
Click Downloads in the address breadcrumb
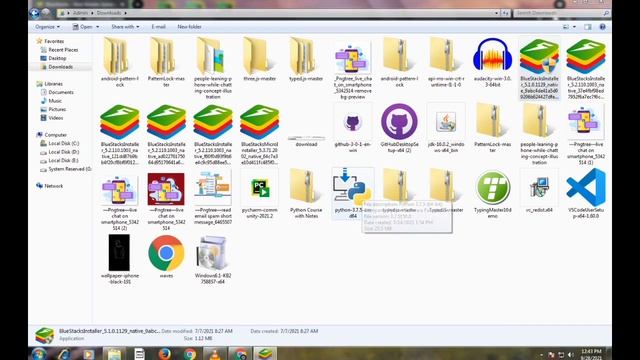pos(109,13)
